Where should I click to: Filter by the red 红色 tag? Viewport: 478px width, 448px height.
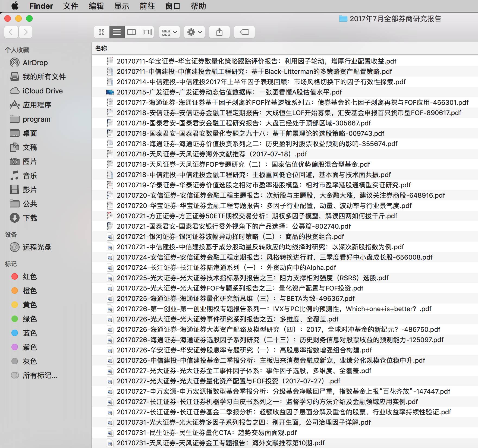[x=24, y=277]
